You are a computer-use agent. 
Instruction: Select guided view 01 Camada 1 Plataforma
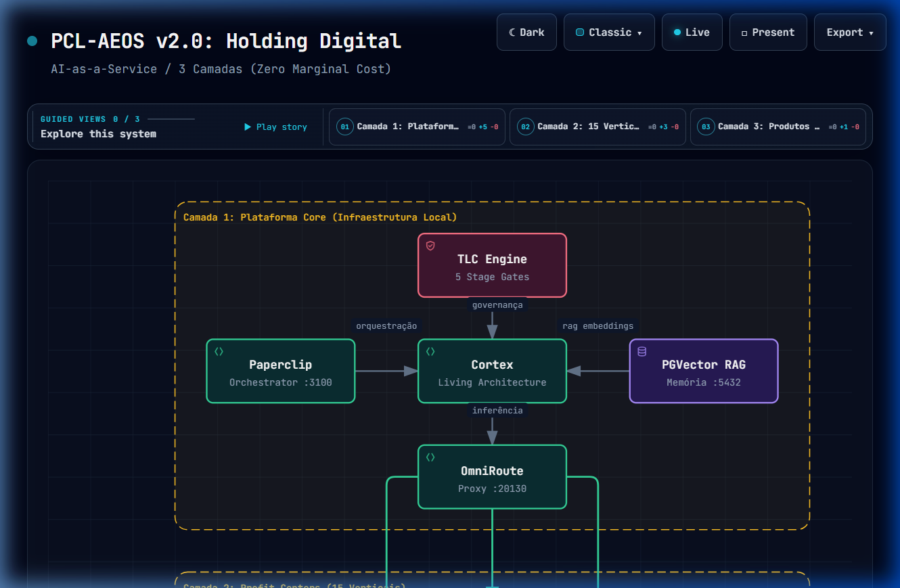[x=417, y=127]
